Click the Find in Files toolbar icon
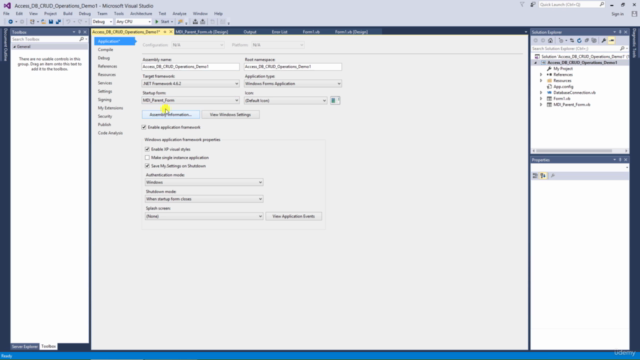This screenshot has height=360, width=640. tap(180, 22)
